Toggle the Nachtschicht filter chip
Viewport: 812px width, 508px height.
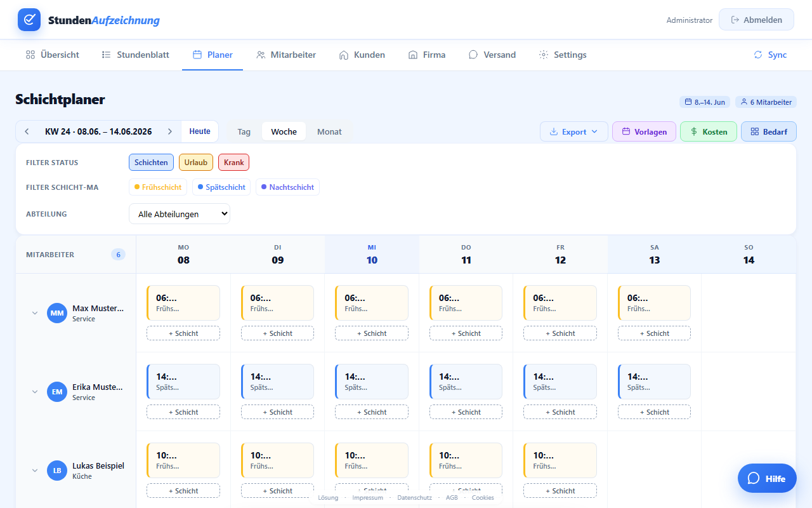point(287,187)
